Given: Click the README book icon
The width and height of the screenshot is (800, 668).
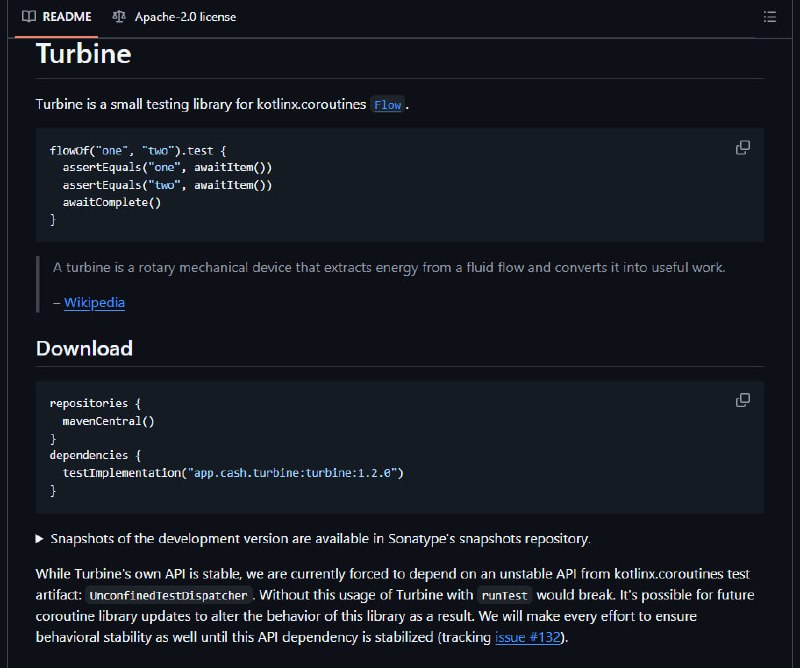Looking at the screenshot, I should 29,17.
